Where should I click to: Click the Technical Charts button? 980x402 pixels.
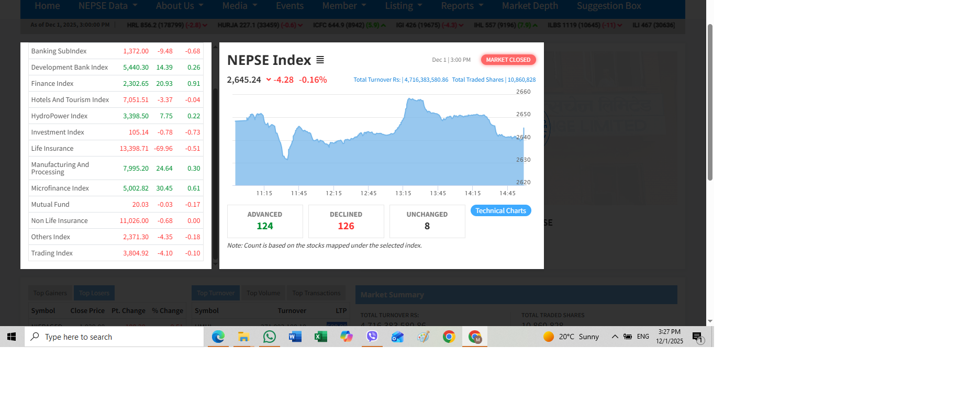(500, 210)
